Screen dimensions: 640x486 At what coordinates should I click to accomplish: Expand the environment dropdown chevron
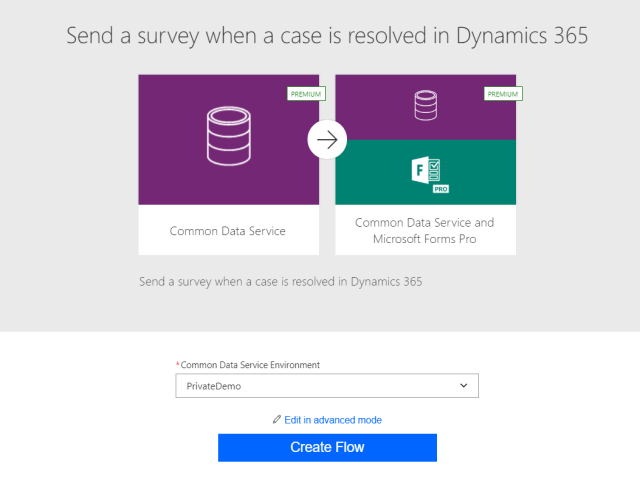pos(463,386)
